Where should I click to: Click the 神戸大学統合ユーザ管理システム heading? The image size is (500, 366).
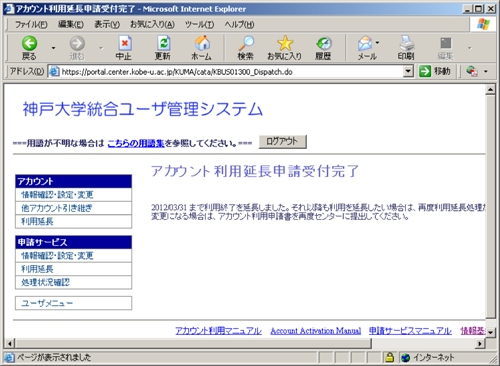coord(143,109)
